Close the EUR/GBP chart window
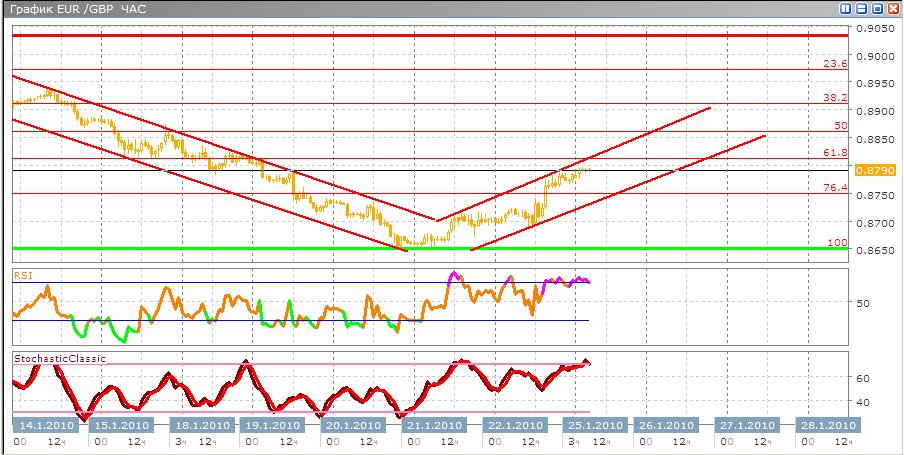This screenshot has width=904, height=455. [892, 9]
